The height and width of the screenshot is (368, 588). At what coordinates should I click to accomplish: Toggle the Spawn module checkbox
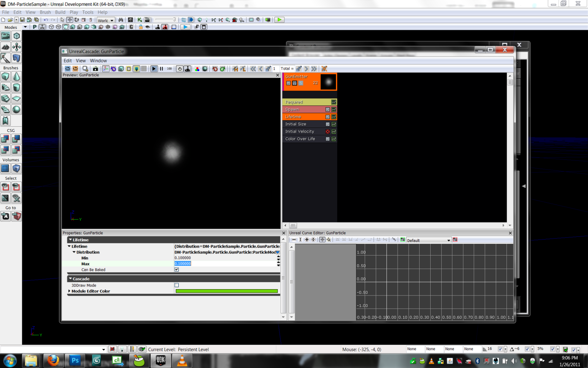[328, 110]
